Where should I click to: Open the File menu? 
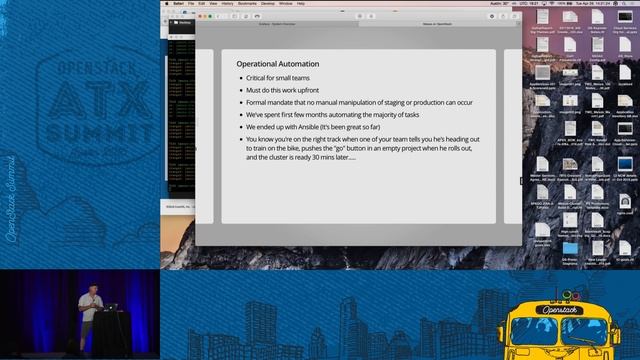point(191,3)
